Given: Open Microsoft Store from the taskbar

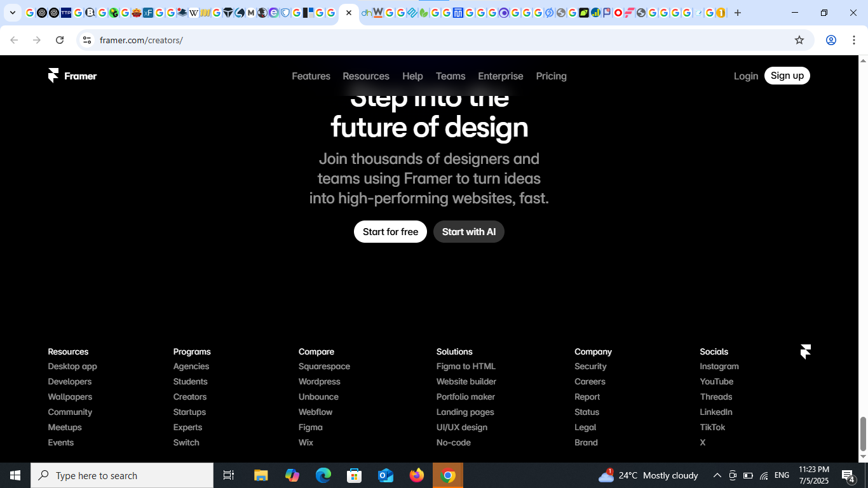Looking at the screenshot, I should [x=355, y=475].
